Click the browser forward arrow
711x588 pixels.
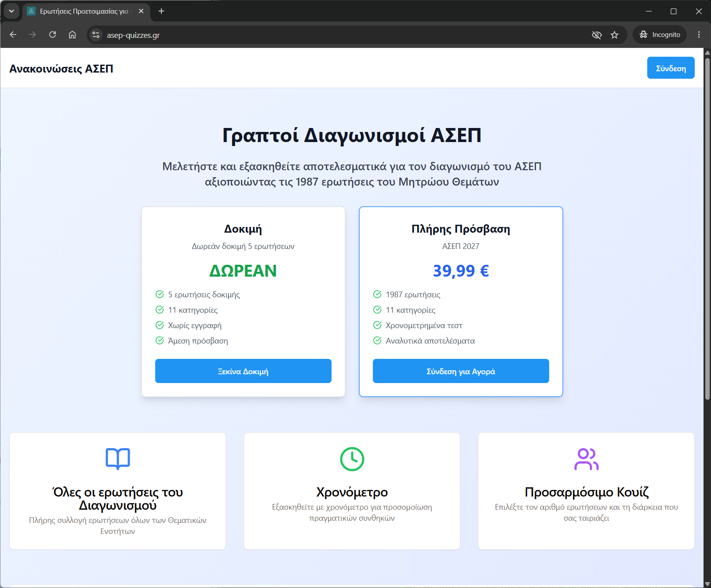33,35
